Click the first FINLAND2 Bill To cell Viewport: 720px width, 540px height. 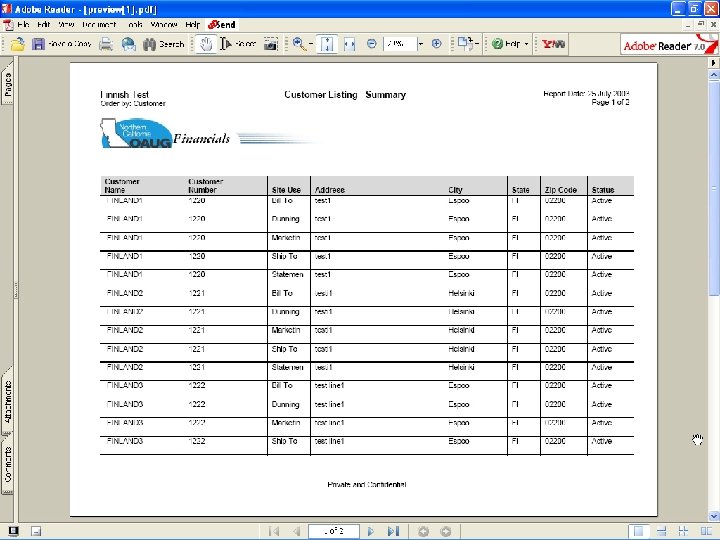point(282,293)
